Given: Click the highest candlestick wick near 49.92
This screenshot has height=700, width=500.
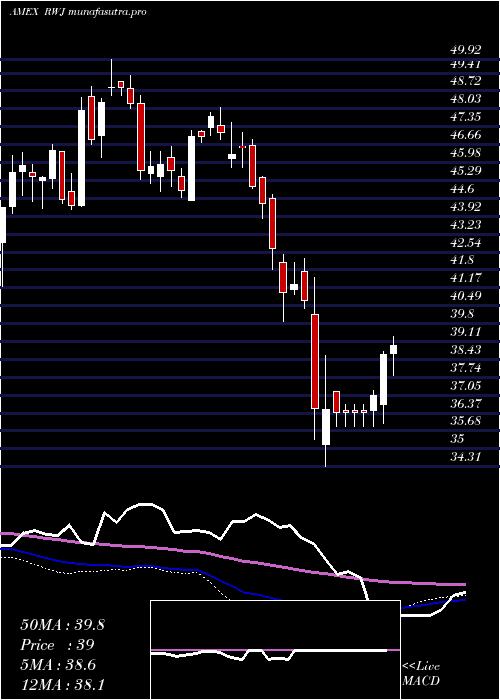Looking at the screenshot, I should (112, 77).
